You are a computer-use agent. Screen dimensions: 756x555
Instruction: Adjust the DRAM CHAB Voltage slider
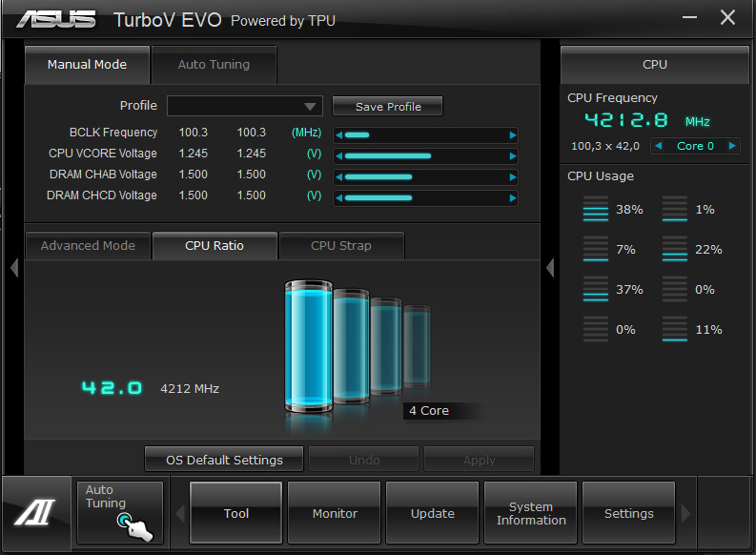[x=426, y=177]
